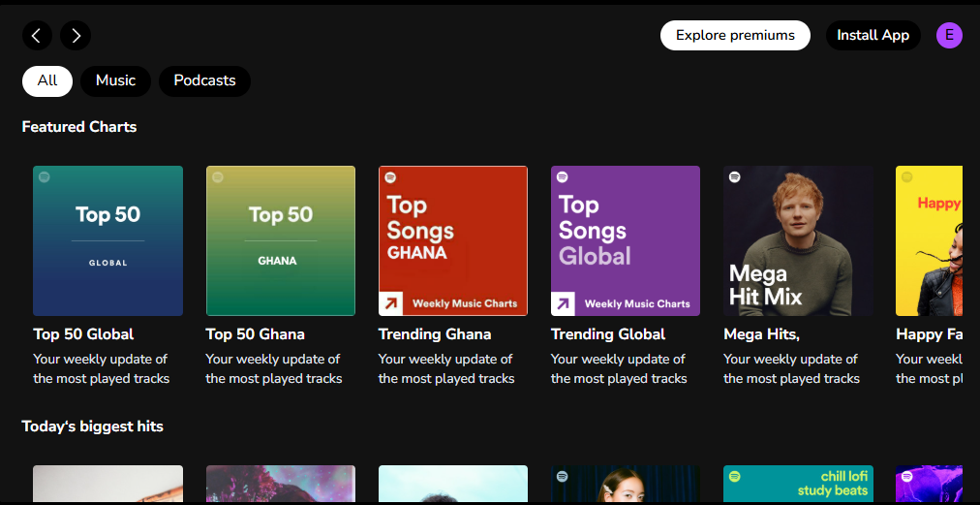980x505 pixels.
Task: Open the Top 50 Global cover art
Action: 108,241
